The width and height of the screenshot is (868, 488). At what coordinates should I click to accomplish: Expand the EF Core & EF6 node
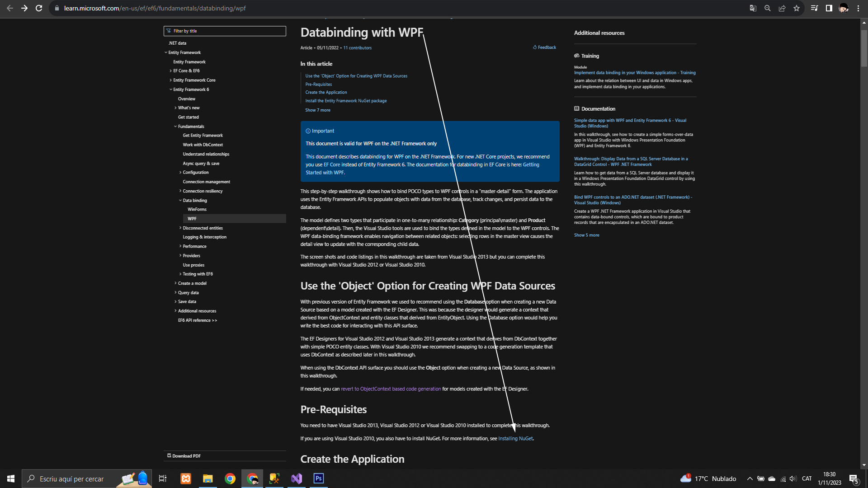point(171,71)
